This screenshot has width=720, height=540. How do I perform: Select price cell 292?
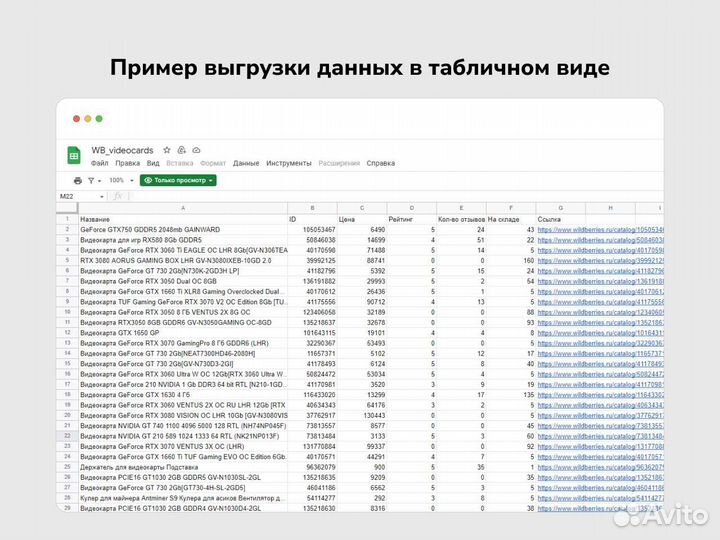[362, 498]
